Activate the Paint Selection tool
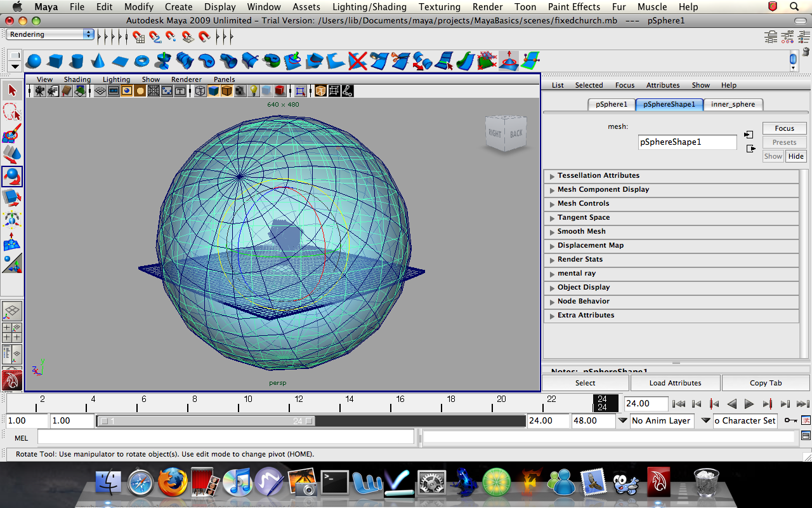Viewport: 812px width, 508px height. [x=12, y=134]
